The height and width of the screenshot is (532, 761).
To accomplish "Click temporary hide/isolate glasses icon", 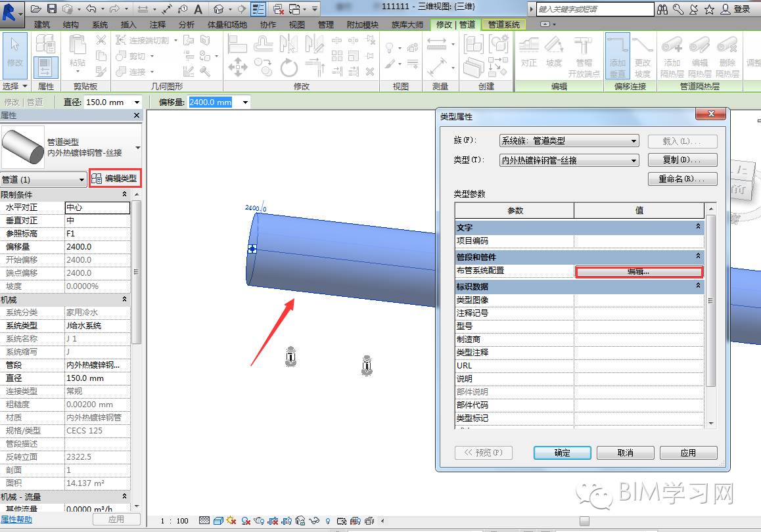I will point(314,520).
